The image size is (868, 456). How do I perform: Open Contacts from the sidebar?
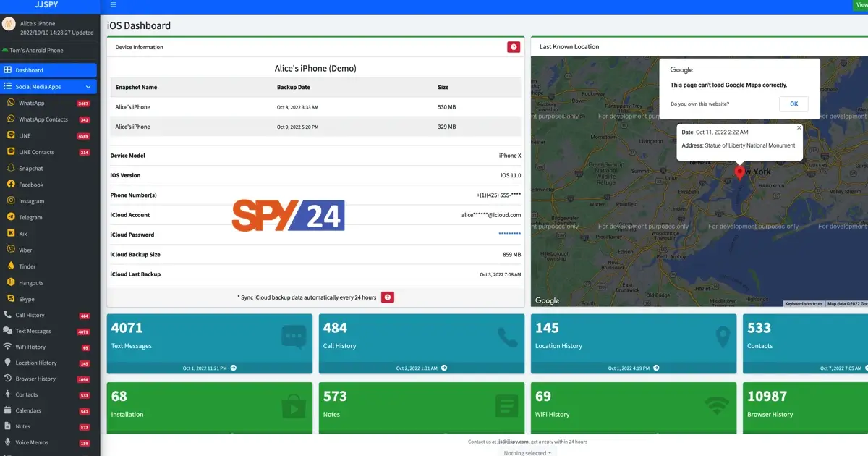49,395
